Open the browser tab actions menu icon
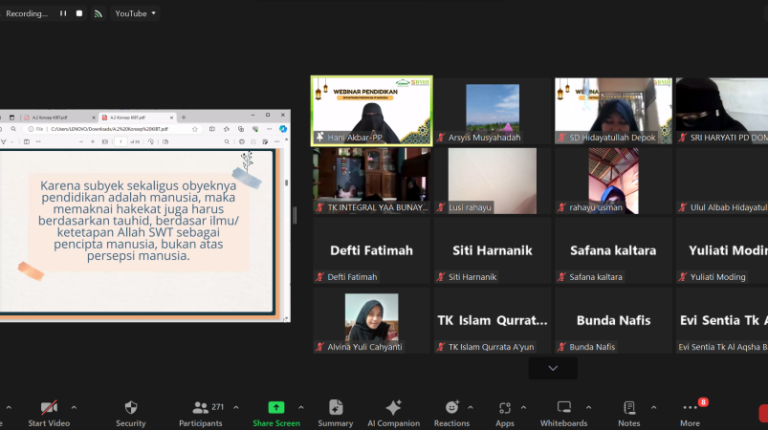The image size is (768, 430). (12, 117)
